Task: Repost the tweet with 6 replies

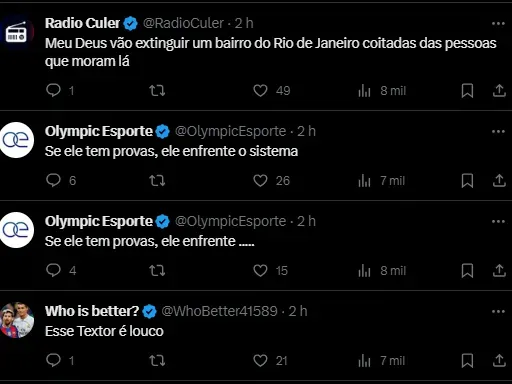Action: pos(157,181)
